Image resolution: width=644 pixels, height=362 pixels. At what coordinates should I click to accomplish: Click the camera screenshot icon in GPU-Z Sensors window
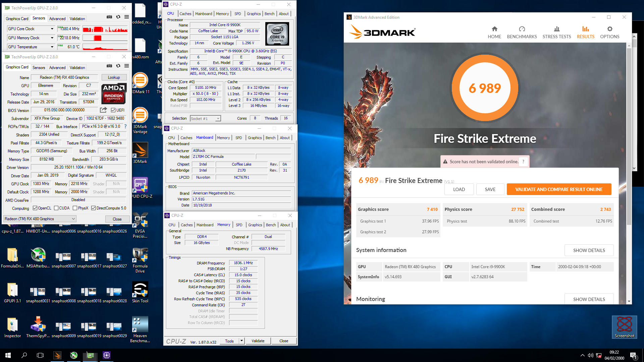tap(109, 17)
